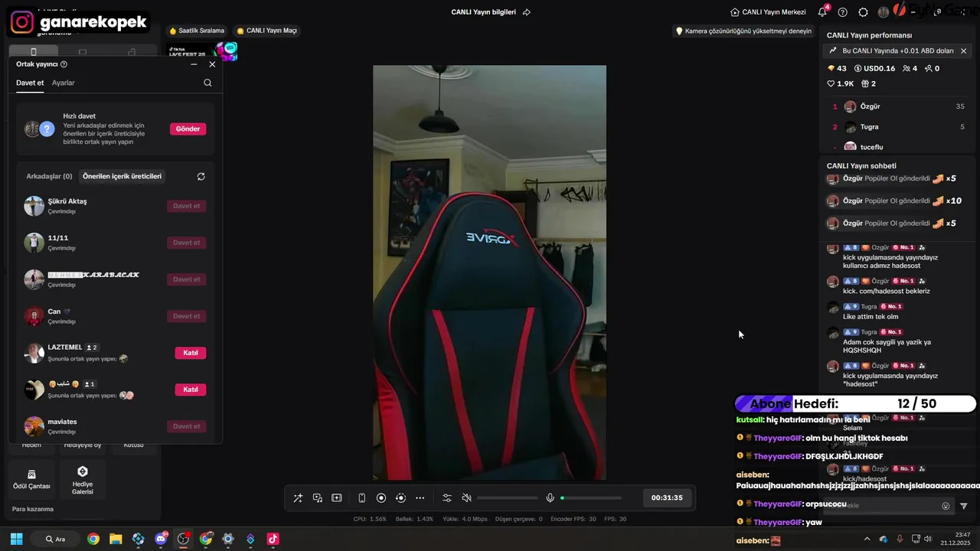Screen dimensions: 980x551
Task: Minimize the Ortak yayıncı panel
Action: [x=194, y=64]
